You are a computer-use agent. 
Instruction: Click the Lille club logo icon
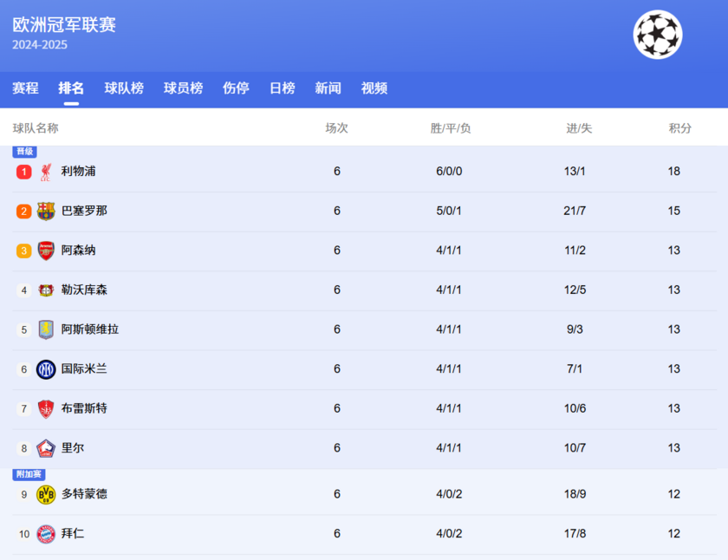(x=44, y=447)
